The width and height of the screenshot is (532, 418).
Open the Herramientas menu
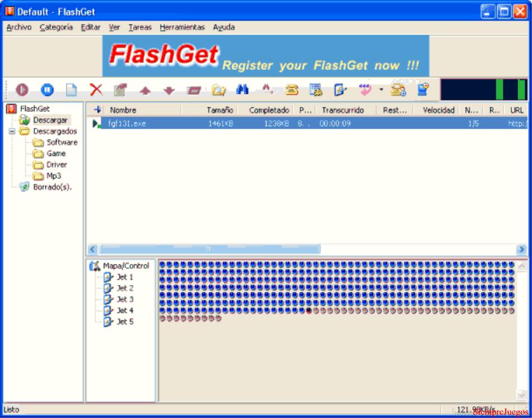182,27
